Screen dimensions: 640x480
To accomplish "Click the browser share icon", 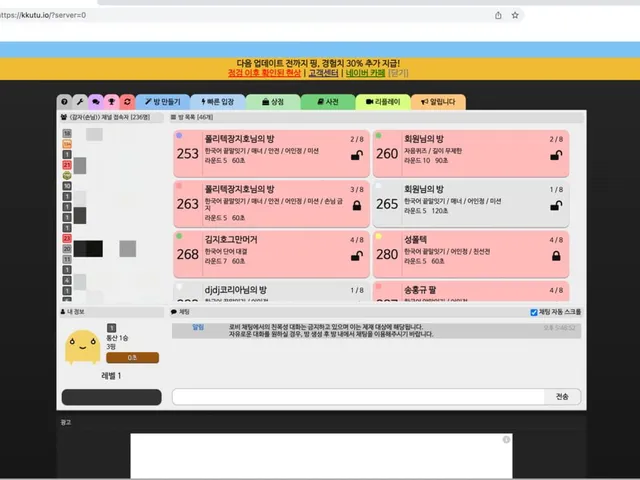I will click(x=498, y=15).
